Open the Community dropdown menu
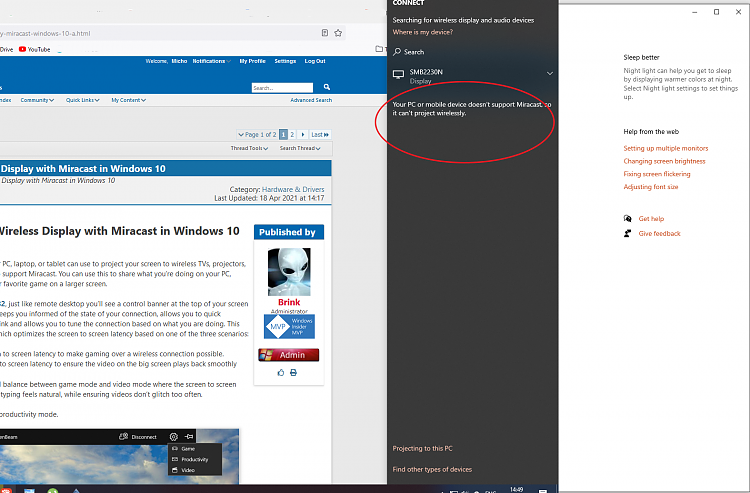 (x=37, y=100)
